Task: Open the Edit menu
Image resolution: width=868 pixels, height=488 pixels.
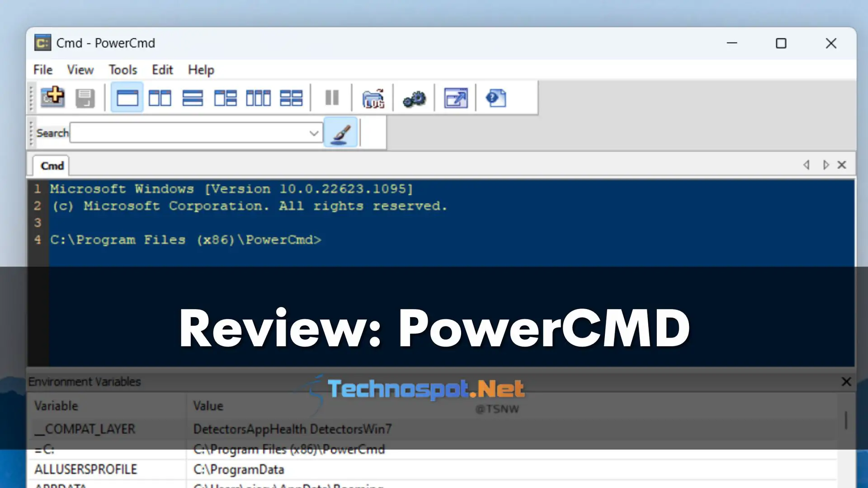Action: click(x=162, y=70)
